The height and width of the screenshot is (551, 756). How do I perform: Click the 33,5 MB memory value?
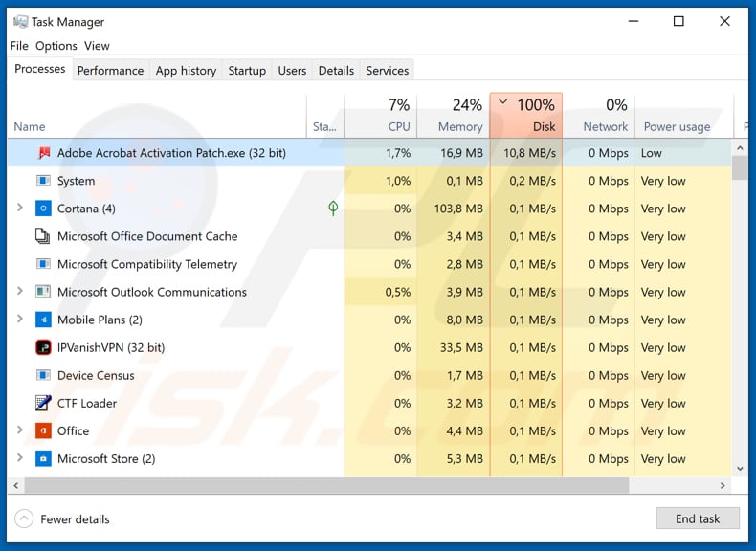pyautogui.click(x=461, y=347)
